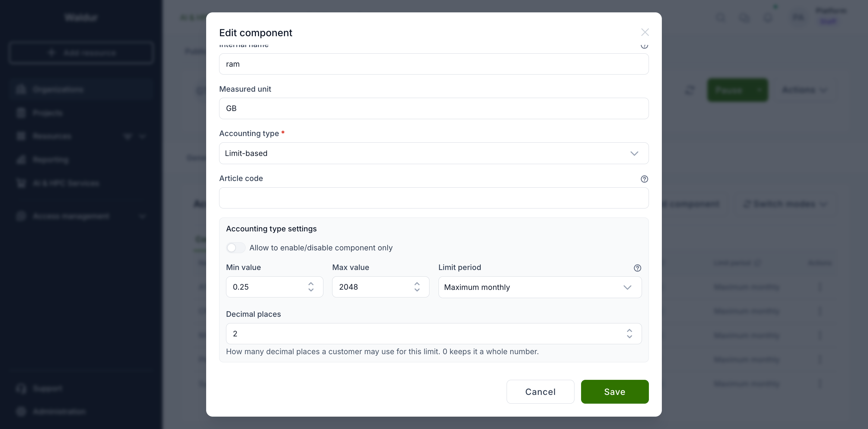The height and width of the screenshot is (429, 868).
Task: Click the Measured unit GB field
Action: click(434, 109)
